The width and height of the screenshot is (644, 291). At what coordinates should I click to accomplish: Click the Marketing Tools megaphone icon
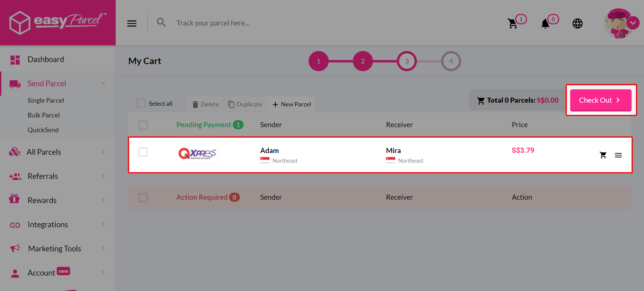(x=15, y=248)
